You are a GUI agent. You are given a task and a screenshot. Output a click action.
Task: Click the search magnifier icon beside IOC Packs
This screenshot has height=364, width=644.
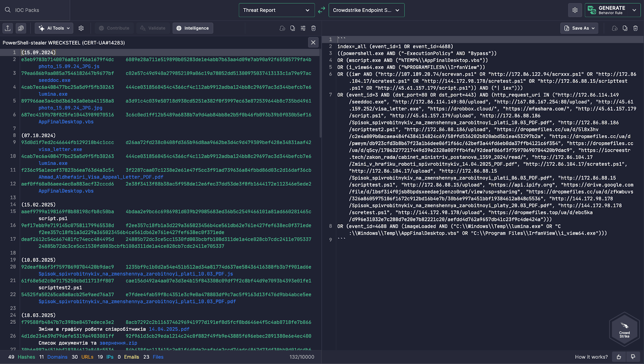click(8, 10)
